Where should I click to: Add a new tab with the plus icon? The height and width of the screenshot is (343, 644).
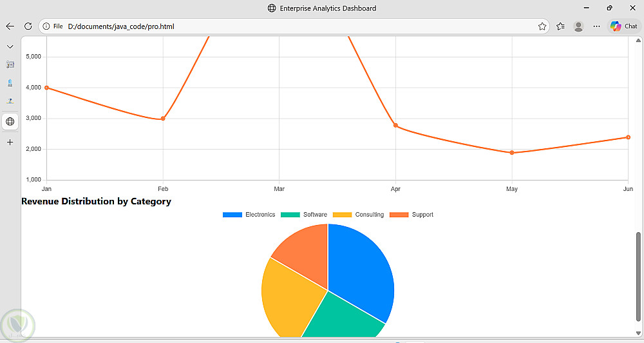pos(10,142)
